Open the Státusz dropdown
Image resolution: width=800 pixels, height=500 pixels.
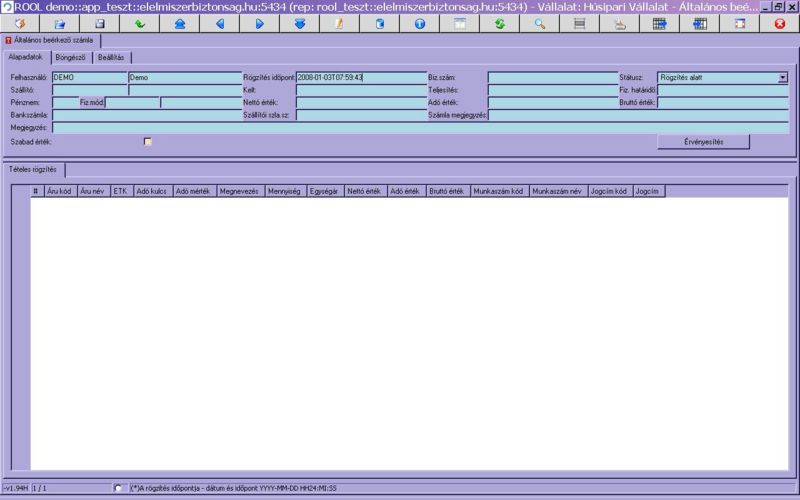(783, 77)
